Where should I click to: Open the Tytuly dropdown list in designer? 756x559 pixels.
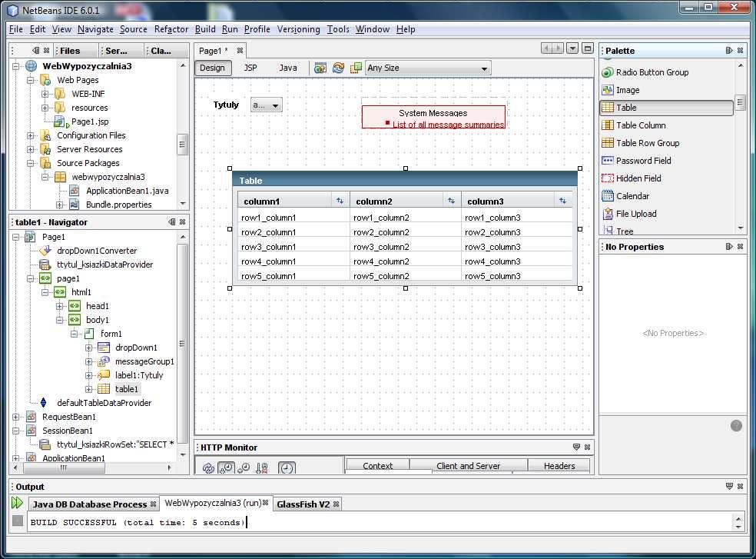pyautogui.click(x=267, y=105)
